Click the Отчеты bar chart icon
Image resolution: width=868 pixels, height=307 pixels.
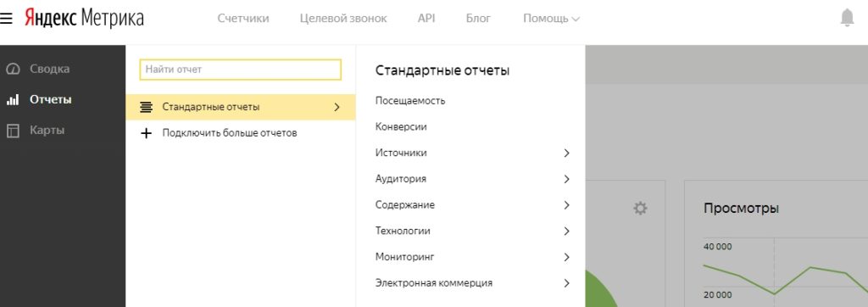[x=13, y=100]
